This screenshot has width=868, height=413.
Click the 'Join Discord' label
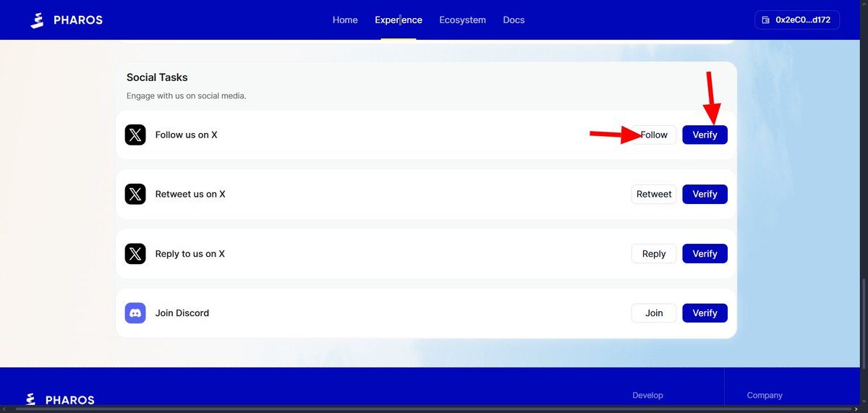[182, 313]
